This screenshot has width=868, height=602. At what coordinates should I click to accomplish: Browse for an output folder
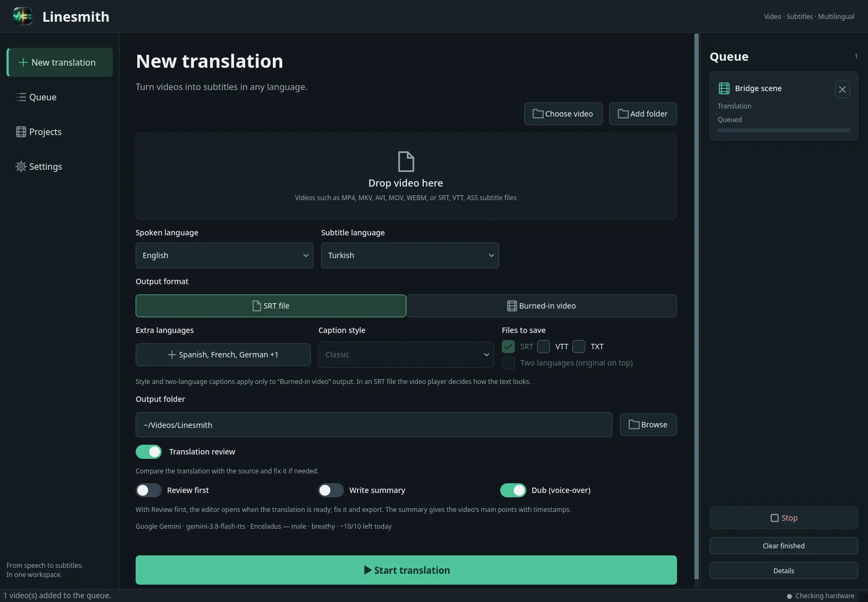[648, 425]
